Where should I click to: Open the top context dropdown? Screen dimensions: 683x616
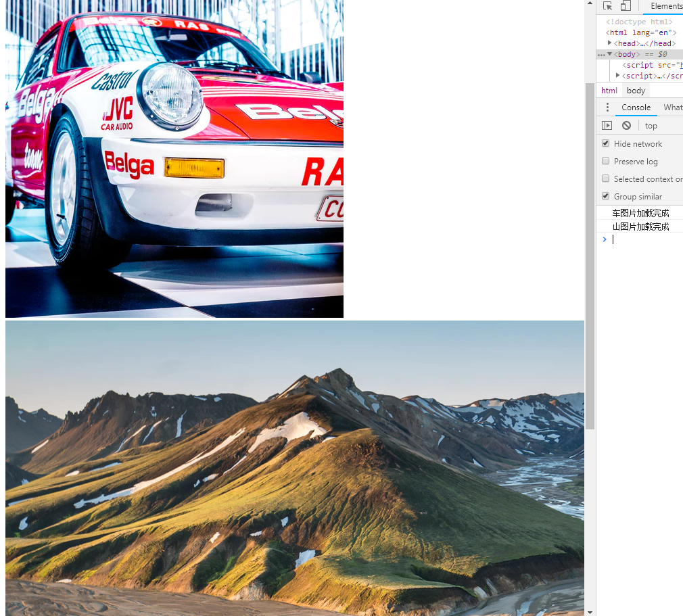[x=651, y=126]
